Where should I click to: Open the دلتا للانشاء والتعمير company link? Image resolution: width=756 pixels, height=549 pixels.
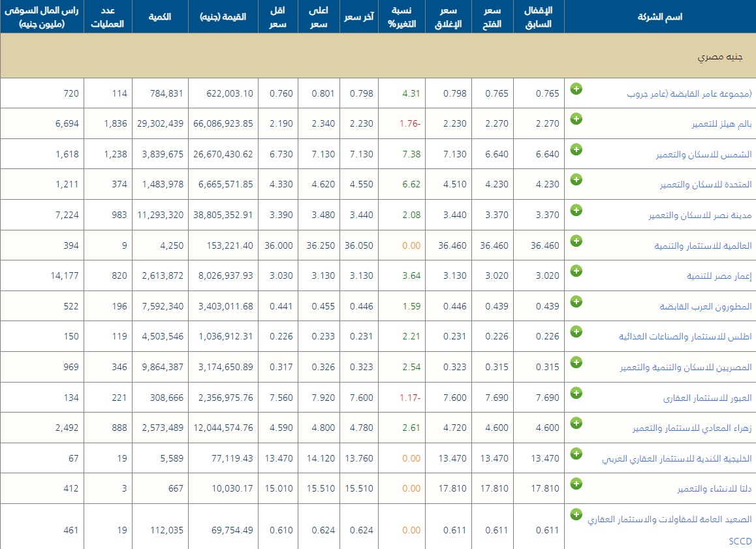tap(714, 489)
